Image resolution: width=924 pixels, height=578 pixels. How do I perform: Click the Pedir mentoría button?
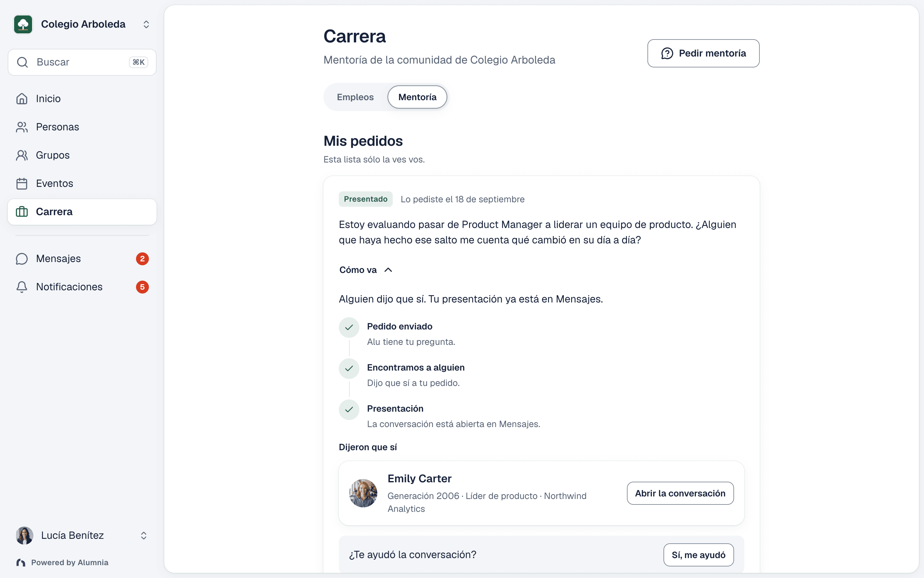[703, 53]
